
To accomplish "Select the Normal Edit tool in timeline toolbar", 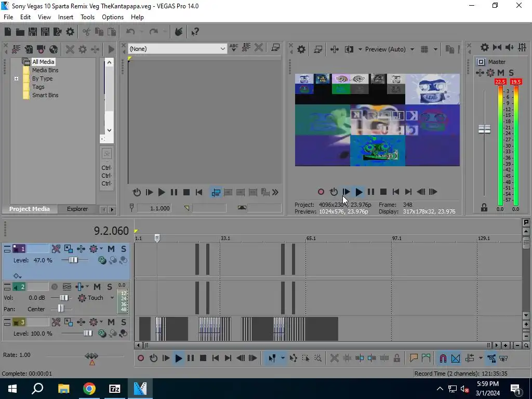I will [272, 358].
